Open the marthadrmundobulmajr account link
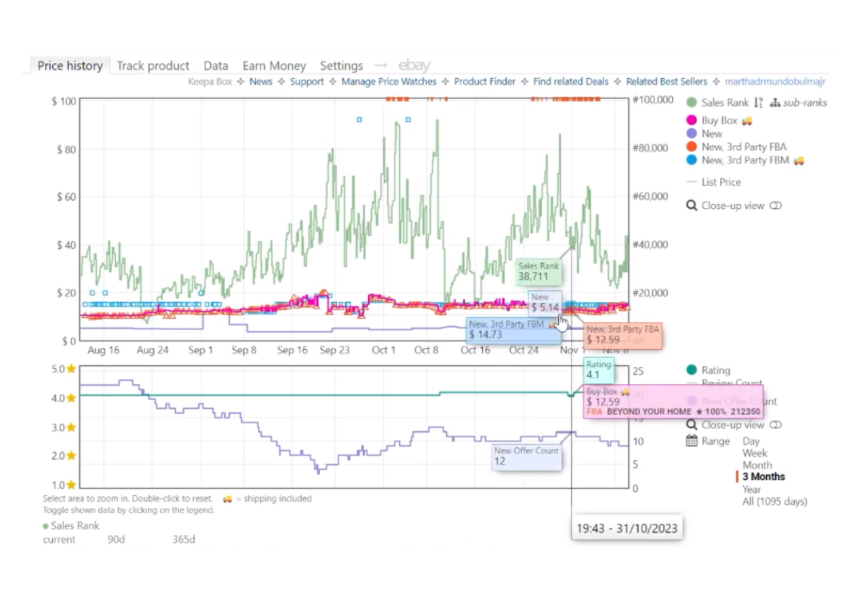868x600 pixels. point(775,81)
